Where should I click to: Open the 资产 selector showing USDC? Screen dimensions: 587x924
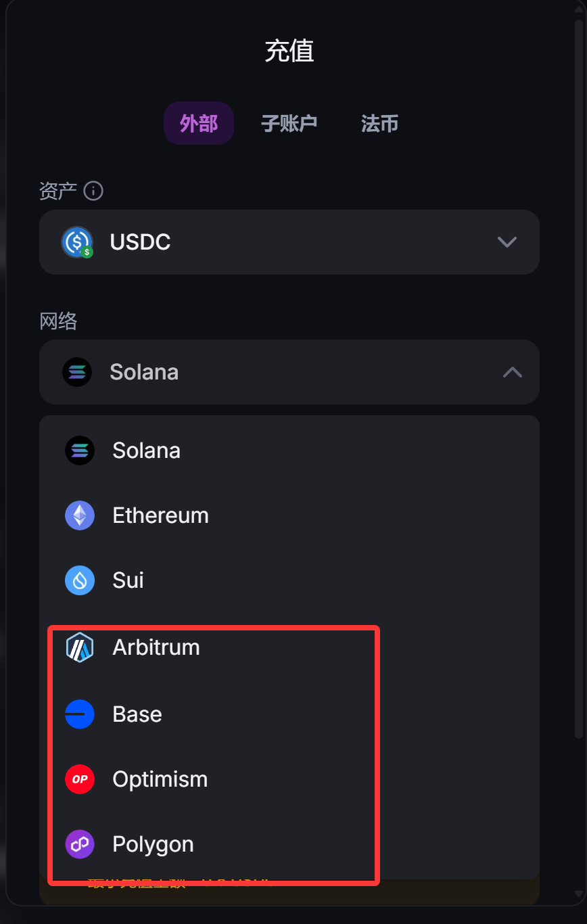point(289,242)
